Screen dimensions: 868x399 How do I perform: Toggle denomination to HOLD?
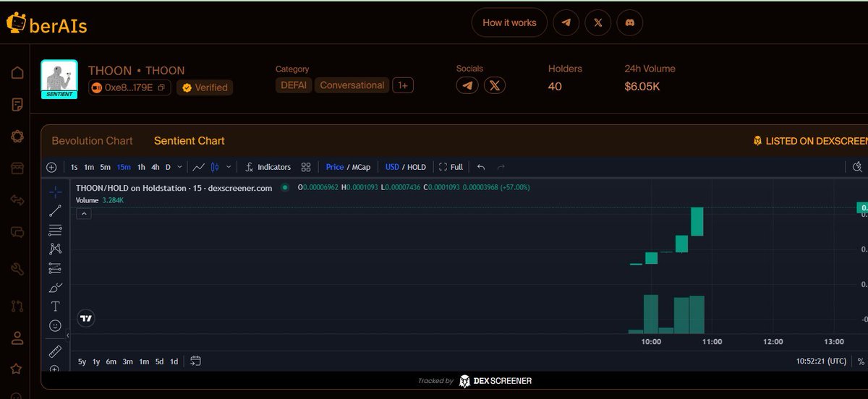(x=417, y=167)
